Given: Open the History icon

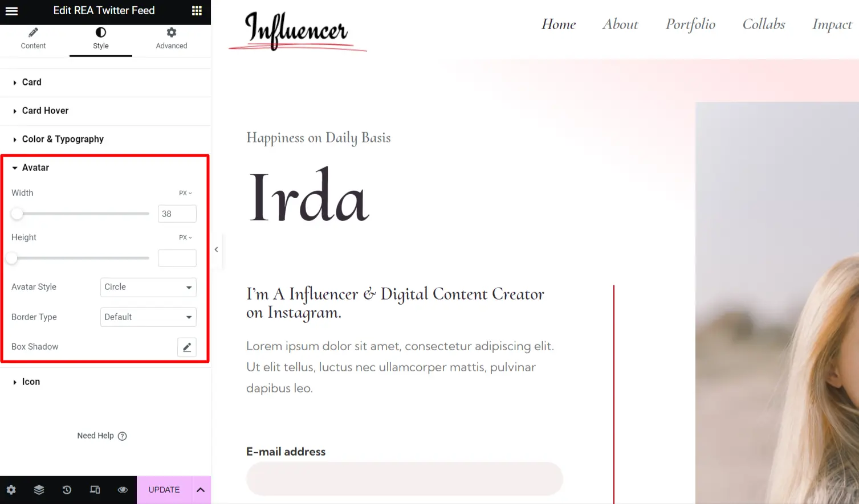Looking at the screenshot, I should (67, 490).
